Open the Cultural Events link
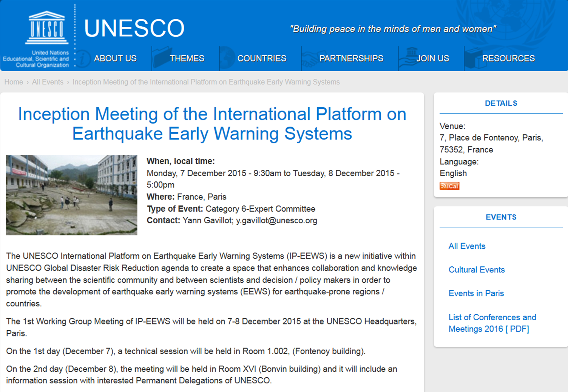Image resolution: width=568 pixels, height=392 pixels. click(477, 270)
